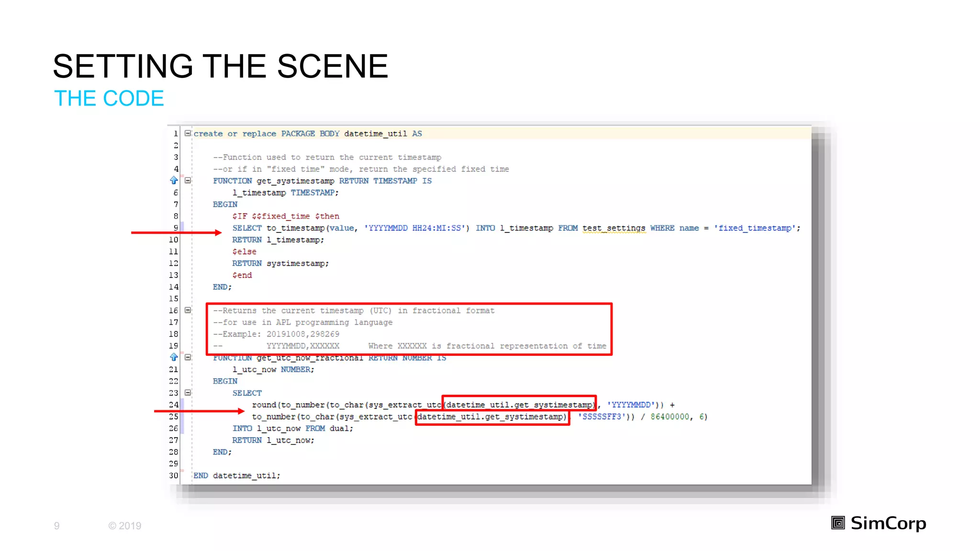Image resolution: width=980 pixels, height=551 pixels.
Task: Collapse the get_utc_now_fractional function fold marker
Action: (188, 357)
